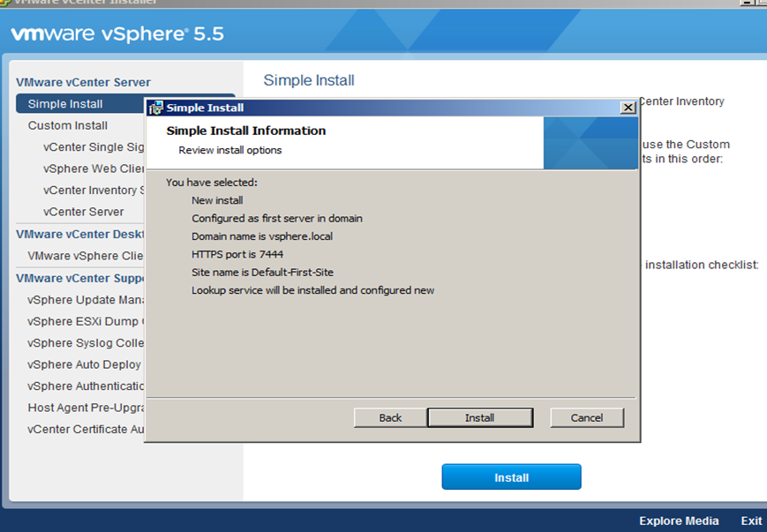
Task: Click the VMware vCenter Desktop heading
Action: click(x=80, y=234)
